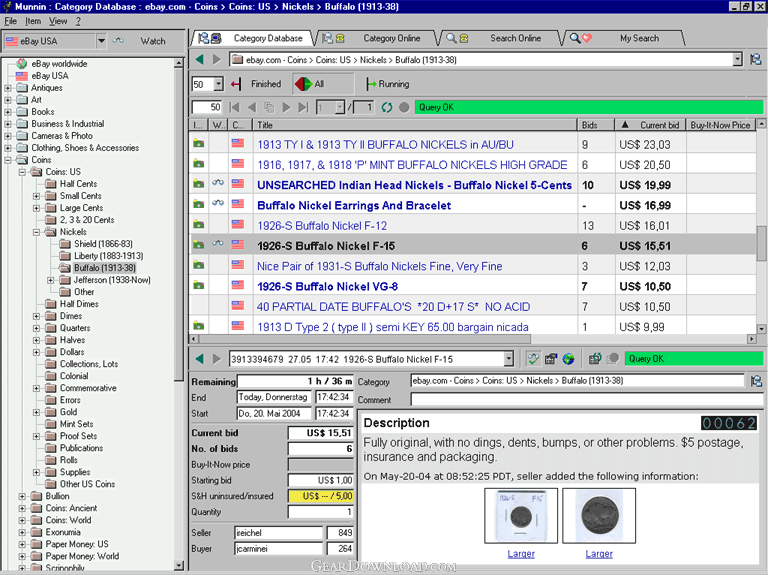Select Liberty (1883-1913) in category tree
Image resolution: width=768 pixels, height=575 pixels.
pyautogui.click(x=108, y=256)
